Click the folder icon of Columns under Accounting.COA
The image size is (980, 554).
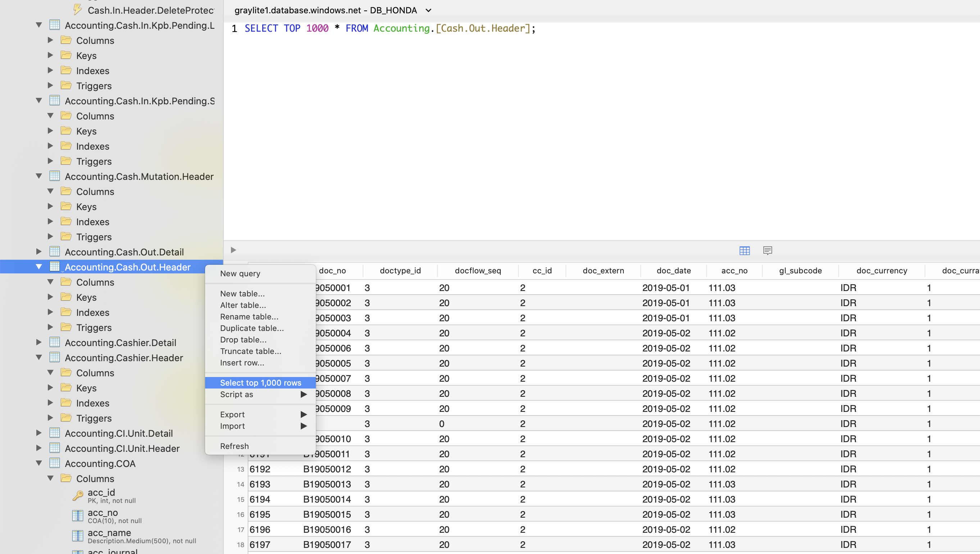point(66,478)
